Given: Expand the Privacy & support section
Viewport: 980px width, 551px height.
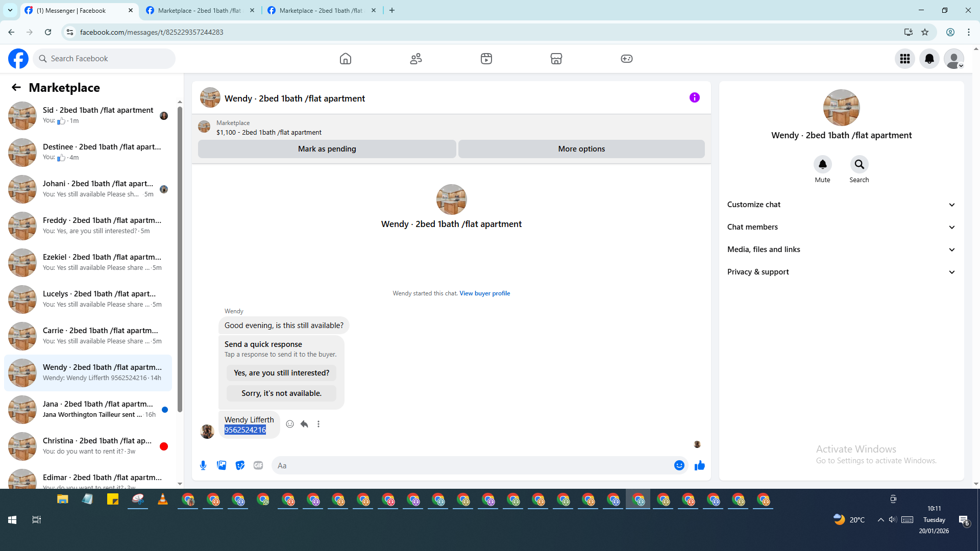Looking at the screenshot, I should (x=841, y=272).
